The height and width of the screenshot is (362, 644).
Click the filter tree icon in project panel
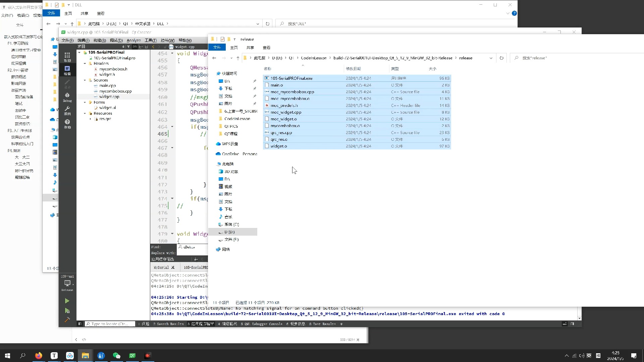tap(128, 47)
